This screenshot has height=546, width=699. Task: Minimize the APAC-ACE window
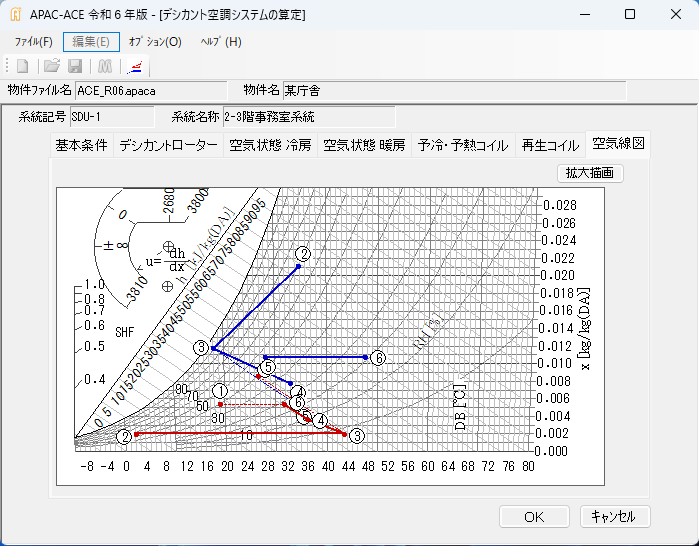tap(585, 15)
